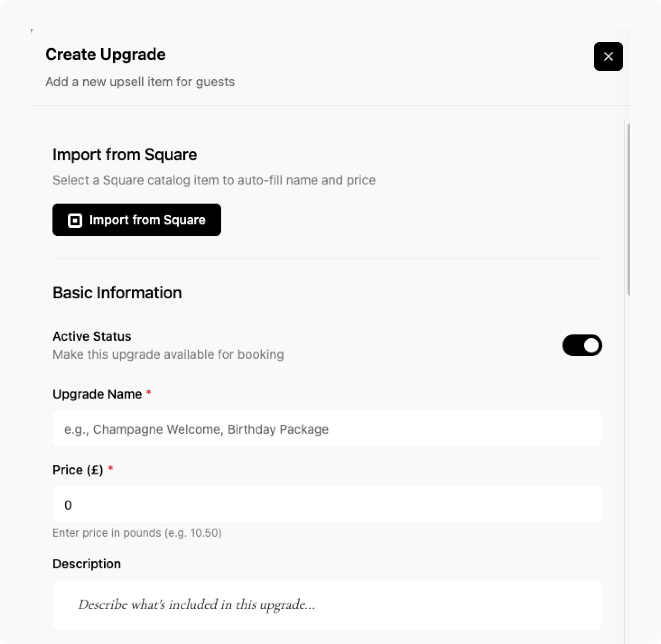Click the Active Status label text
The width and height of the screenshot is (661, 644).
tap(92, 336)
